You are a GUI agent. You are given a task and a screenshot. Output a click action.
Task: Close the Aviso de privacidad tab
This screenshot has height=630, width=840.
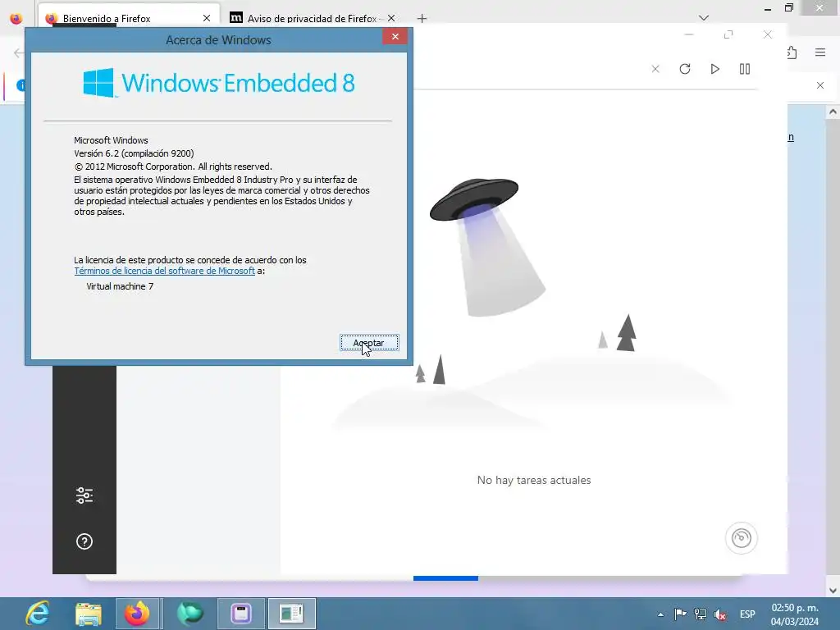coord(391,18)
